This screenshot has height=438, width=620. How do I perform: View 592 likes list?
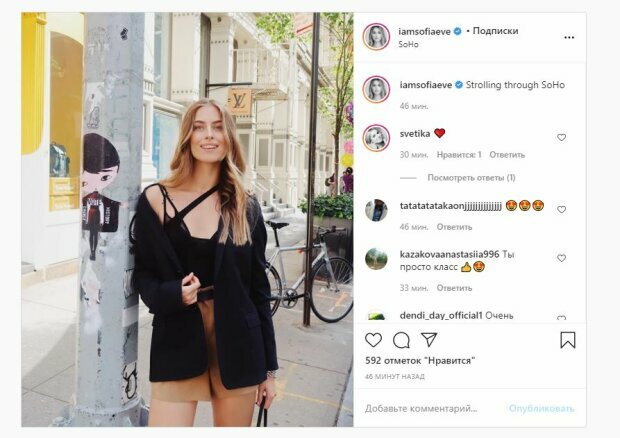coord(420,361)
